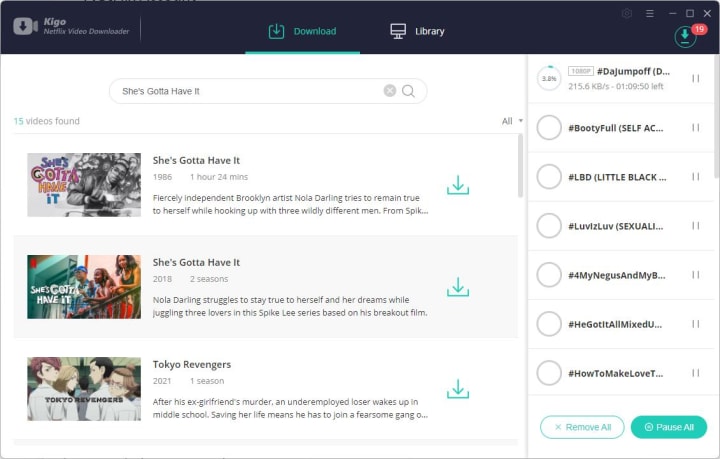Pause the #LBD (LITTLE BLACK download
The image size is (720, 459).
[696, 177]
